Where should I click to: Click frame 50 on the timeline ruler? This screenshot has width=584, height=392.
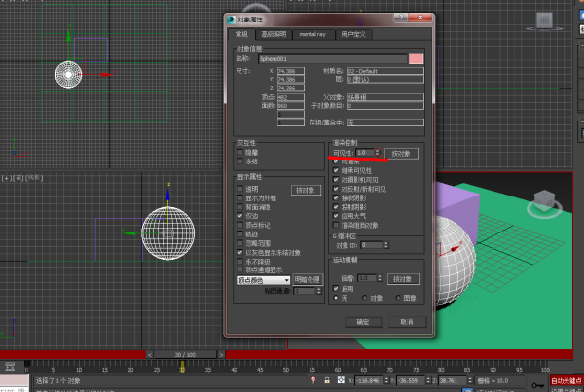[285, 369]
